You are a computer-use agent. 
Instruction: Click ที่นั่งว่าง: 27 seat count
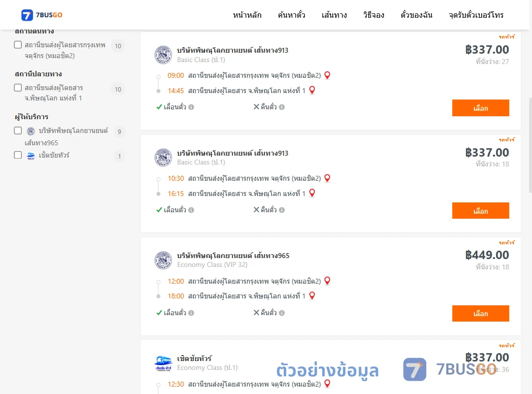click(492, 62)
